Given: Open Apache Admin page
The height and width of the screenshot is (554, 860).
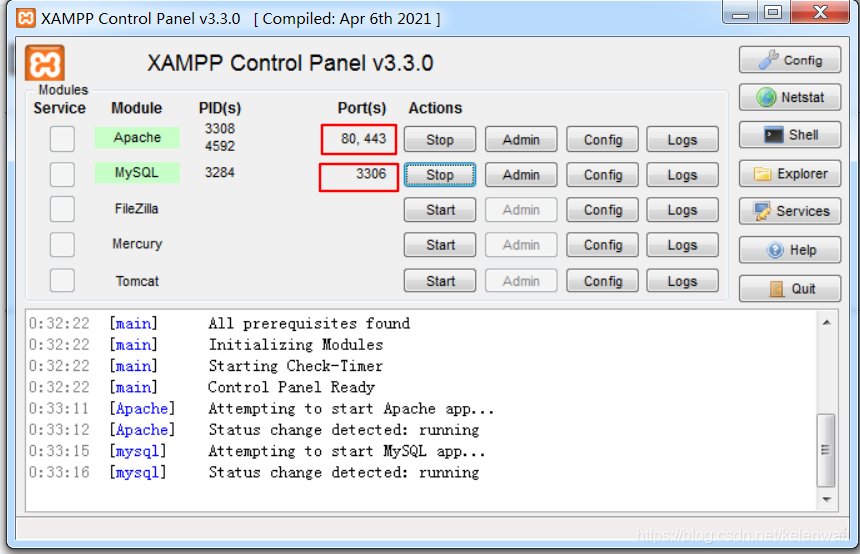Looking at the screenshot, I should point(521,139).
